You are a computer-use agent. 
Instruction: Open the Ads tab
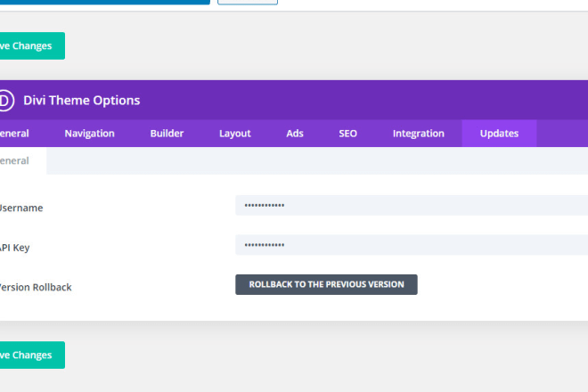coord(295,133)
